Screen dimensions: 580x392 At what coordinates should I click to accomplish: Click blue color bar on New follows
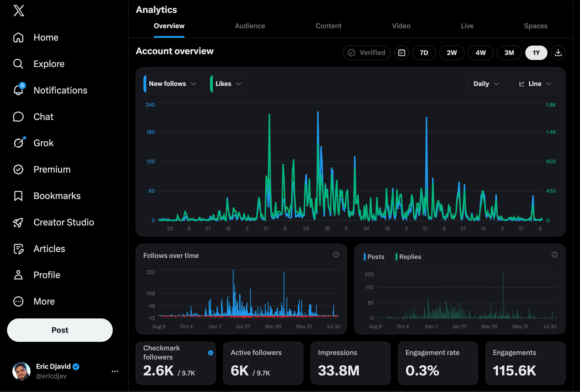pos(145,84)
